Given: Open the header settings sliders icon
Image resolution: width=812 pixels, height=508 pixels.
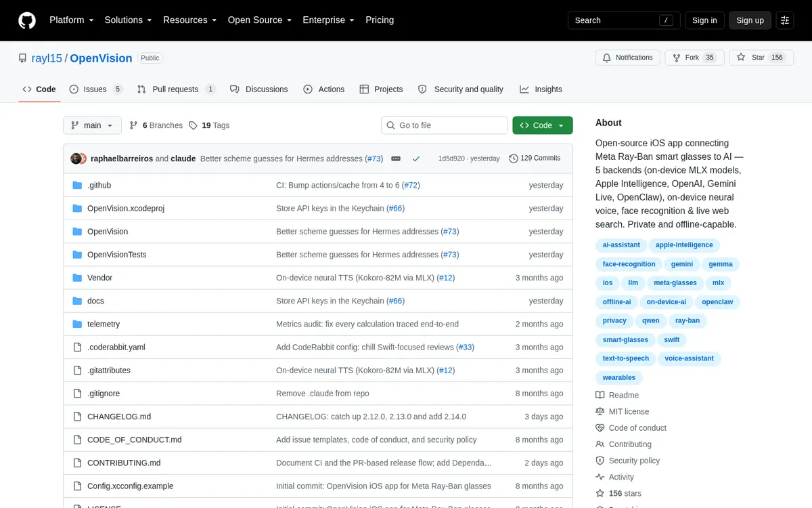Looking at the screenshot, I should 785,20.
